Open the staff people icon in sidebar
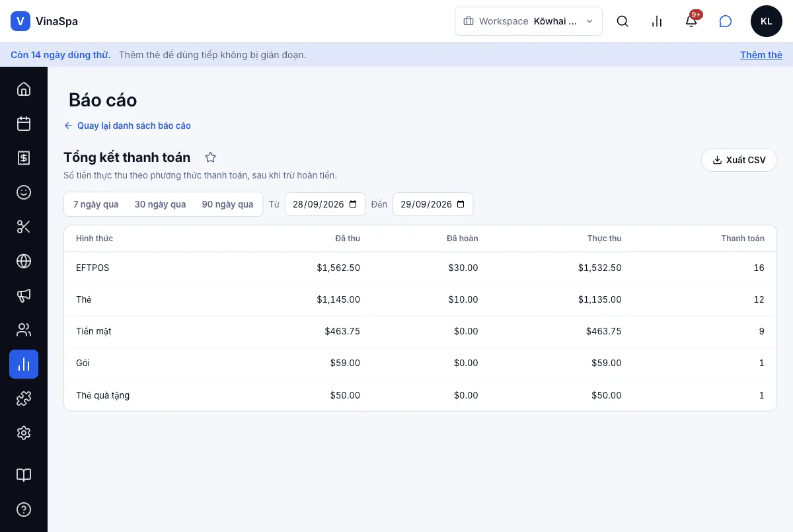 (x=24, y=330)
